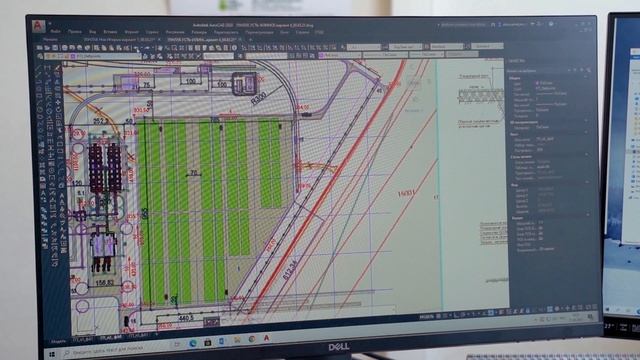Click the Undo arrow in toolbar

136,48
